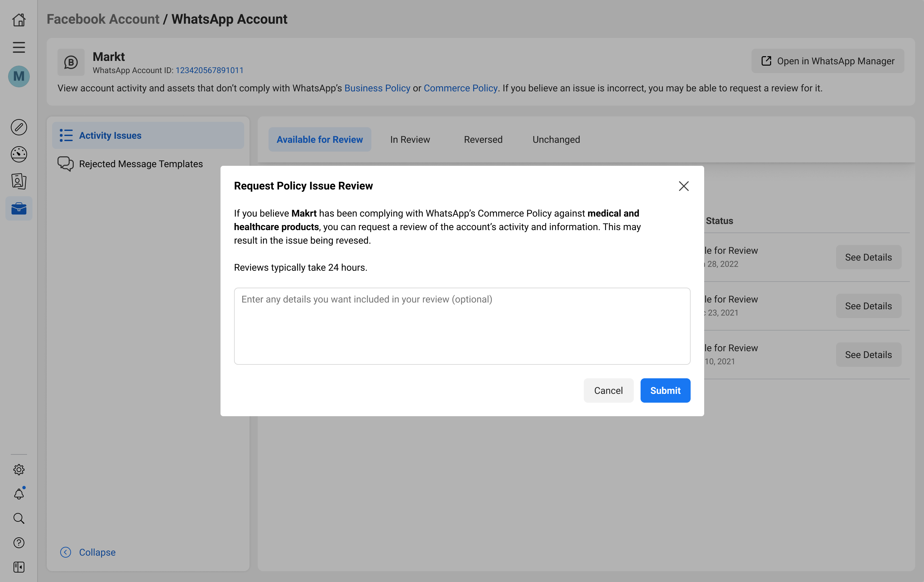Focus the review details text field
This screenshot has width=924, height=582.
(462, 326)
